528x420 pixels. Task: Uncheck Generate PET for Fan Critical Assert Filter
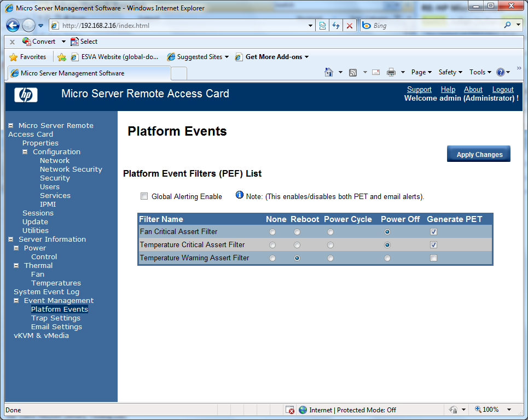(433, 231)
